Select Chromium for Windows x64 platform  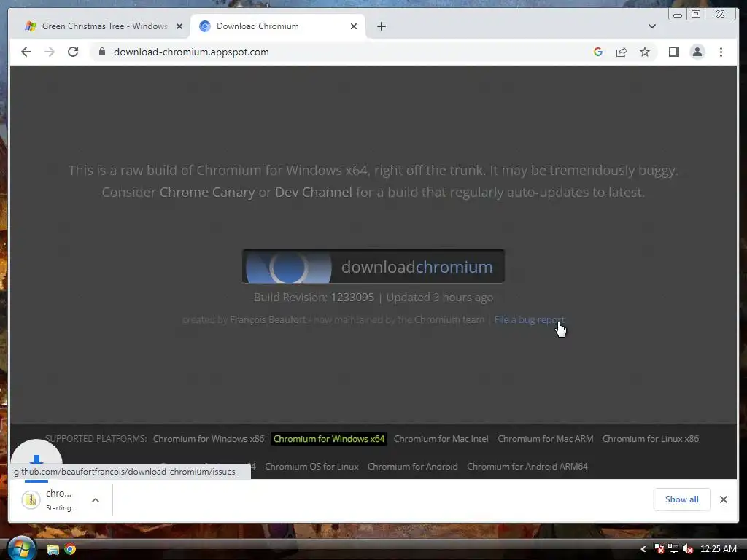(329, 438)
